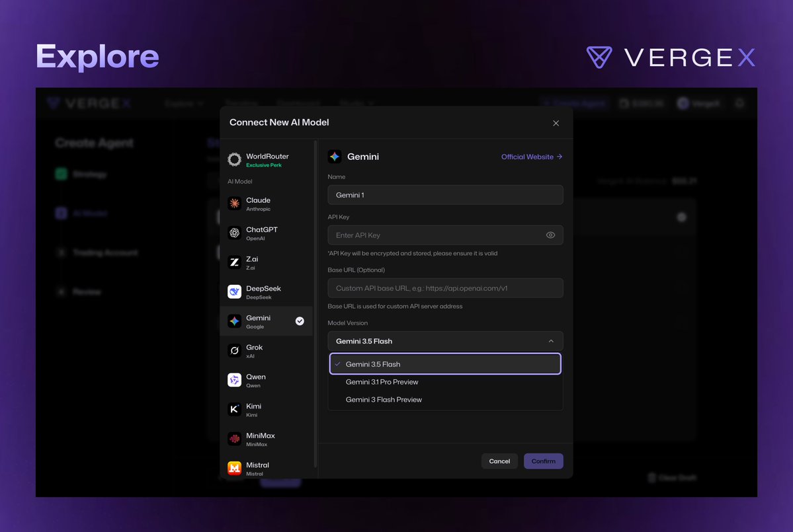
Task: Focus the Enter API Key field
Action: pos(445,235)
